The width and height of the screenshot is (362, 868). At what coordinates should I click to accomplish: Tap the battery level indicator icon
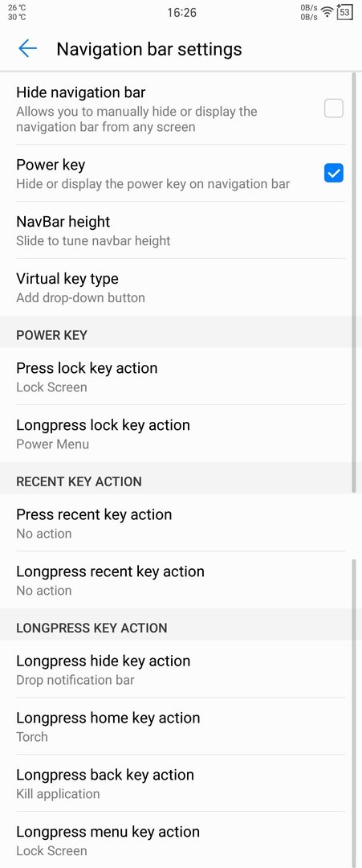click(x=345, y=11)
